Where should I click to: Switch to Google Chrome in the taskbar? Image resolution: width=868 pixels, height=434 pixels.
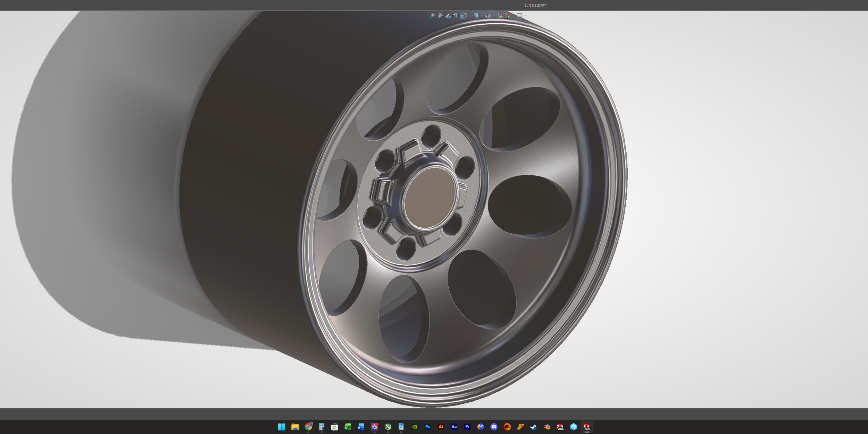(308, 427)
